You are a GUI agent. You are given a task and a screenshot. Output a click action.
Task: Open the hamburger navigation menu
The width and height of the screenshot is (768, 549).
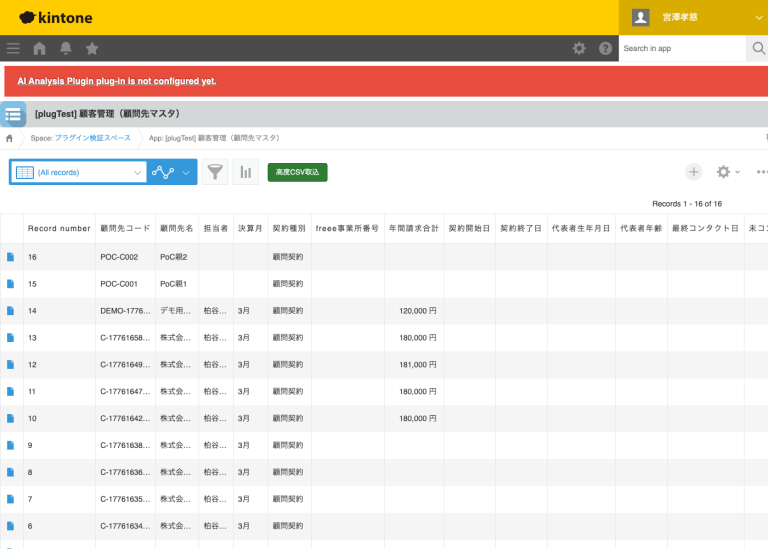pos(13,48)
